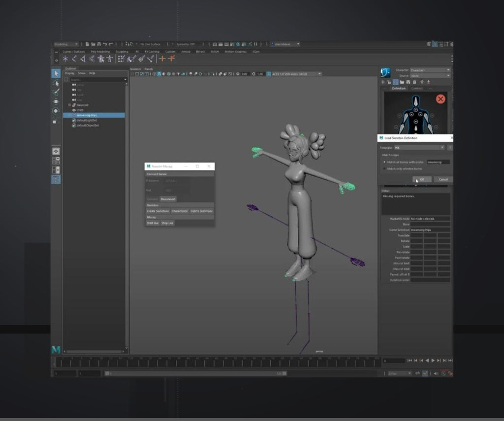Open the Outliner search filter dropdown arrow

(x=126, y=79)
